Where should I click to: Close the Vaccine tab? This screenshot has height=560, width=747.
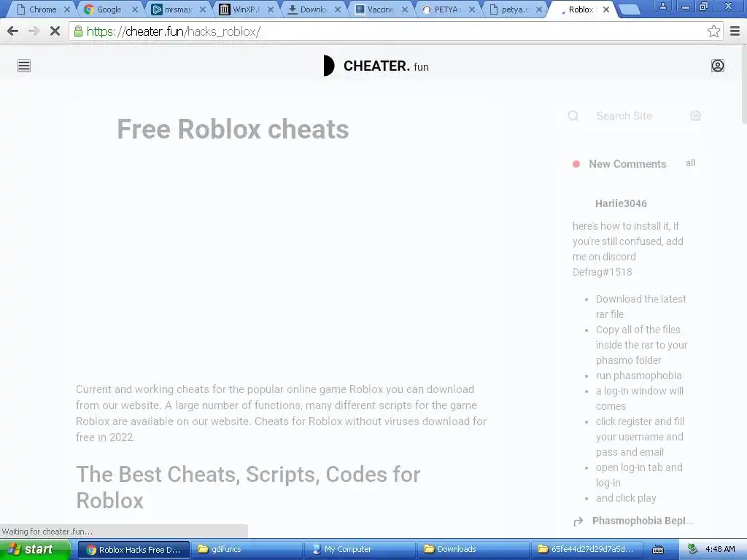tap(404, 9)
